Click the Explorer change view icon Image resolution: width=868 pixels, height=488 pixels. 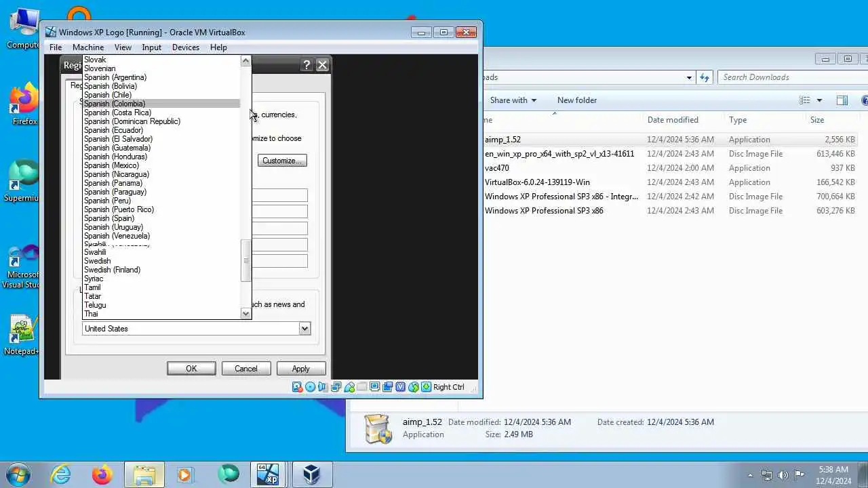805,100
